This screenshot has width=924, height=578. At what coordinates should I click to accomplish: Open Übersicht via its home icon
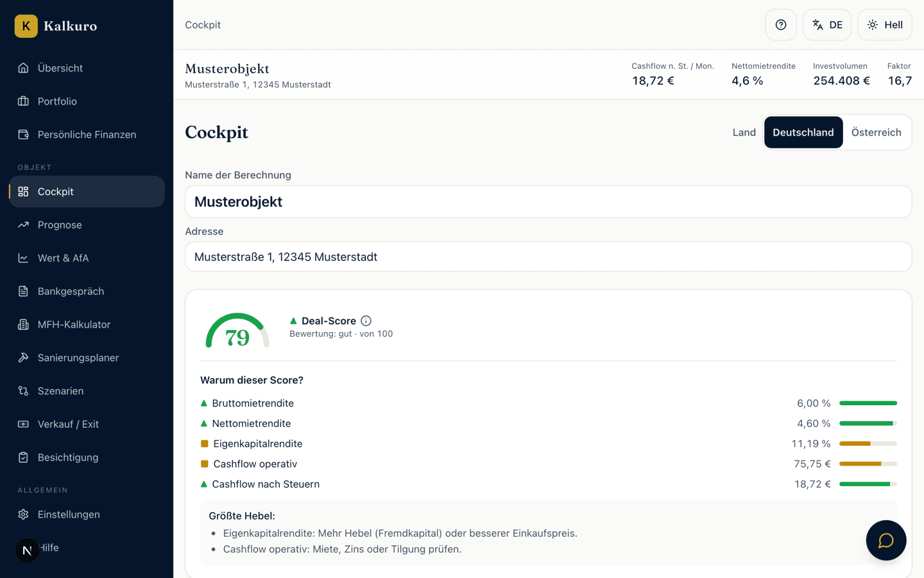click(x=23, y=68)
